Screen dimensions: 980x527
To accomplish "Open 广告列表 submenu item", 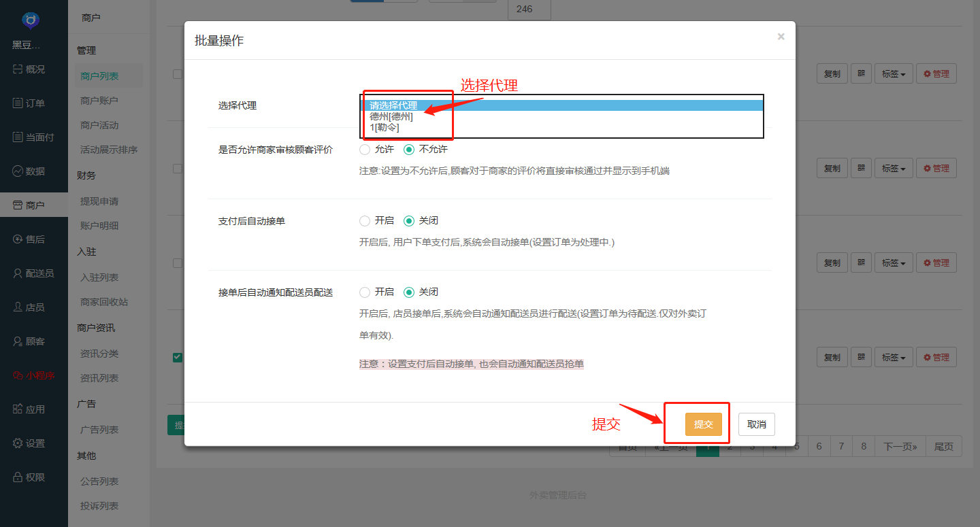I will coord(99,430).
